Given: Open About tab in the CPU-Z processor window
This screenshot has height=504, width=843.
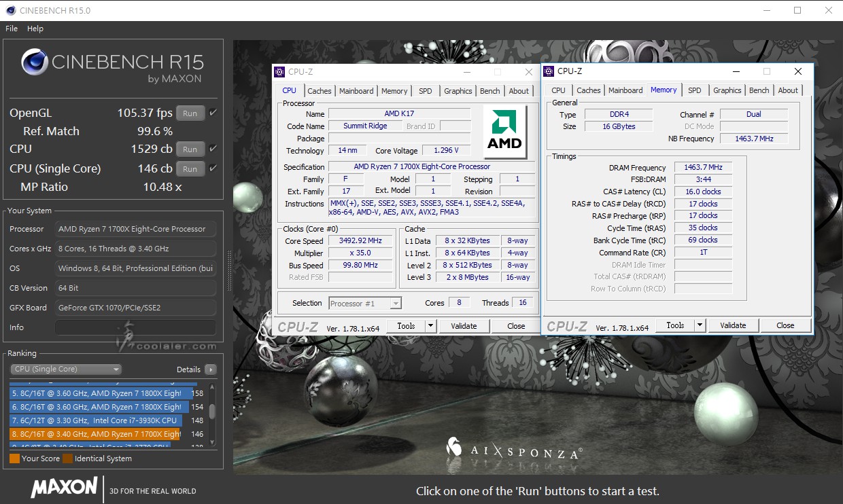Looking at the screenshot, I should (x=519, y=91).
